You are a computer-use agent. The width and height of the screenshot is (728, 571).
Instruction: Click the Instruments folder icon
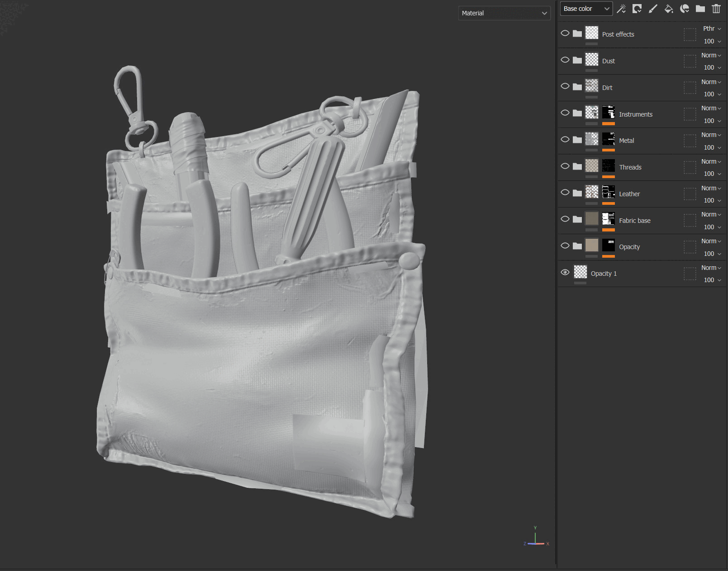click(x=577, y=113)
